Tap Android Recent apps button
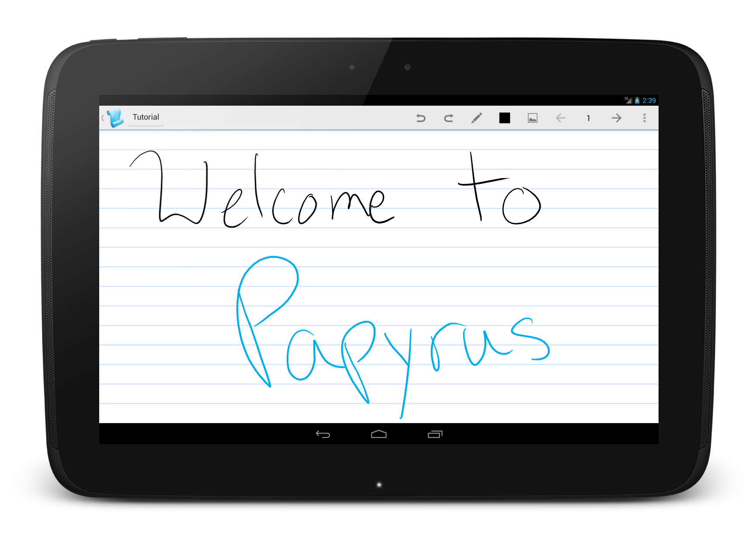Screen dimensions: 756x545 coord(435,434)
